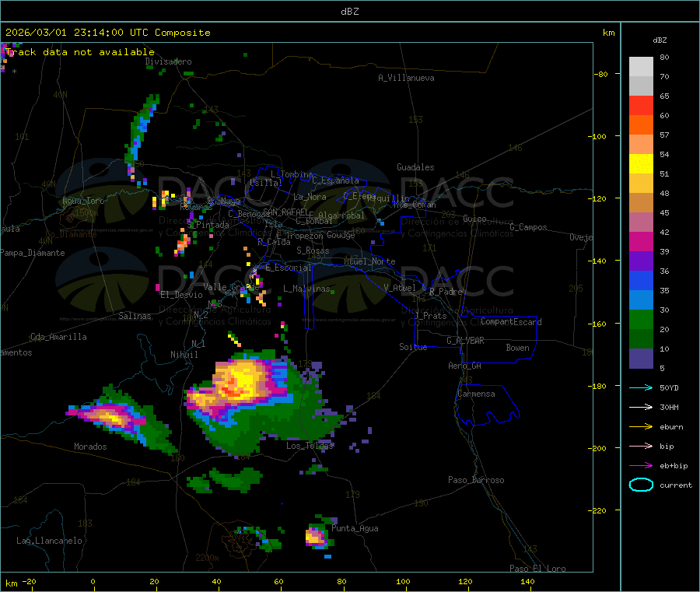Select the dark green 10–20 dBZ swatch

pyautogui.click(x=641, y=339)
